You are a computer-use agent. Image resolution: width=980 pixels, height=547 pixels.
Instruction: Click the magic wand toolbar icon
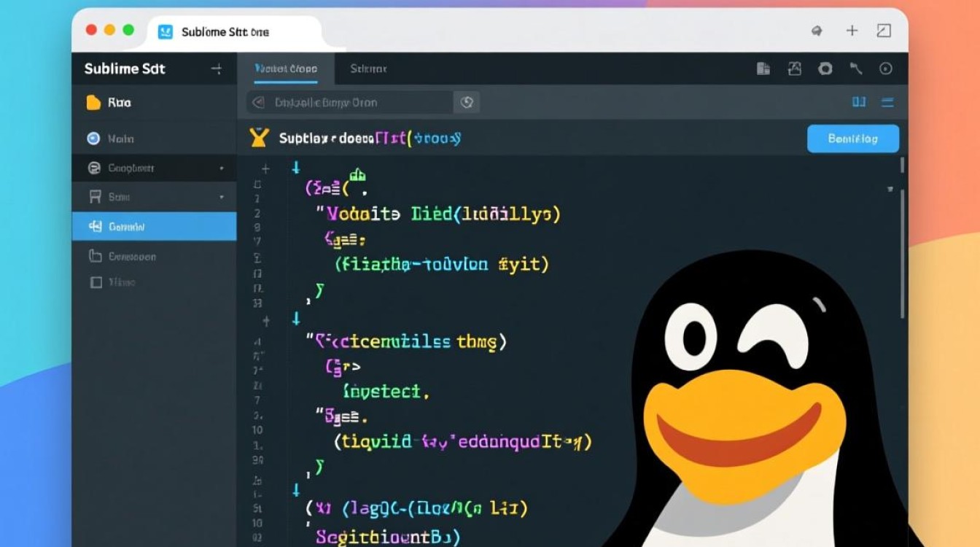857,68
